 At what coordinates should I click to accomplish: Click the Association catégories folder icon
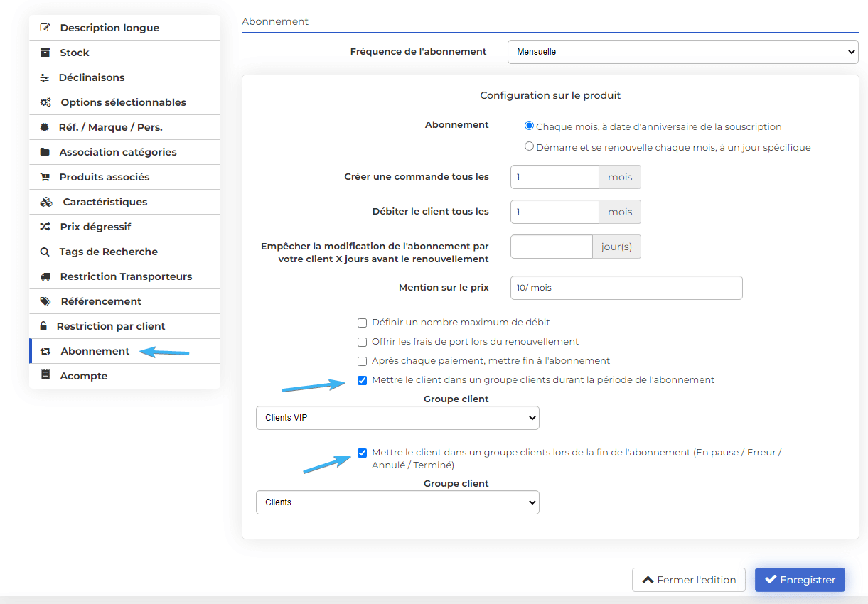[x=45, y=152]
